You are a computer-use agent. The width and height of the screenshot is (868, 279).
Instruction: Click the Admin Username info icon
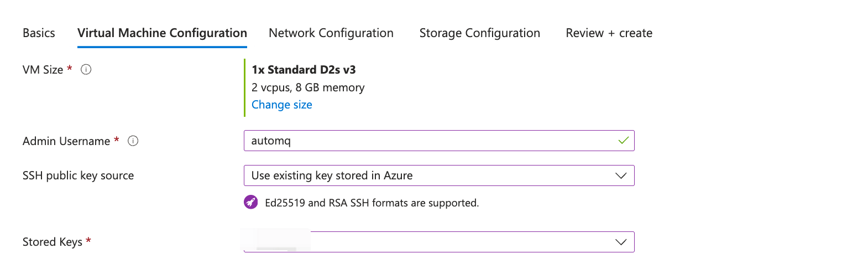coord(133,141)
